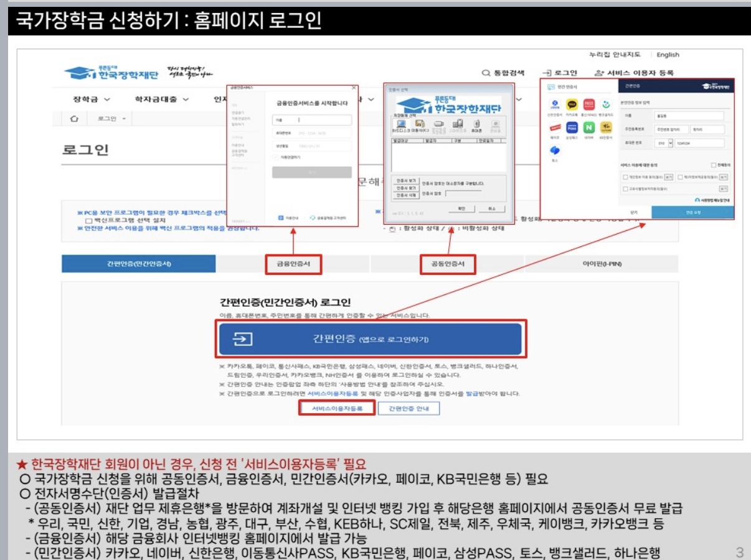Click the 인증 요청 button
This screenshot has width=751, height=560.
[x=693, y=212]
